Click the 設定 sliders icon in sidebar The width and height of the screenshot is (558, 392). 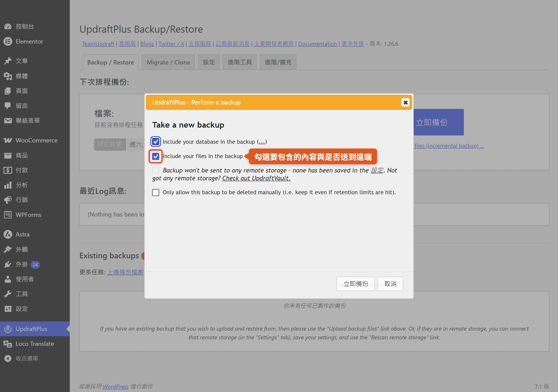pyautogui.click(x=8, y=309)
